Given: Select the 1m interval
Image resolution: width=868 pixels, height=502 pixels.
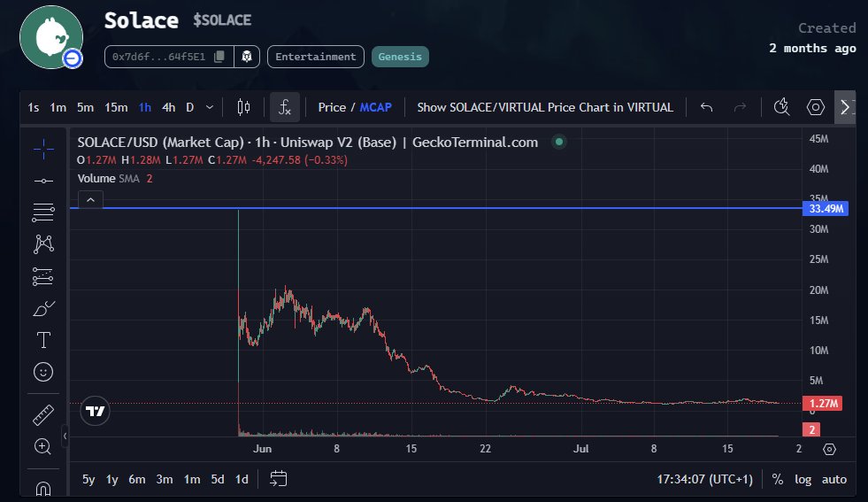Looking at the screenshot, I should point(58,107).
